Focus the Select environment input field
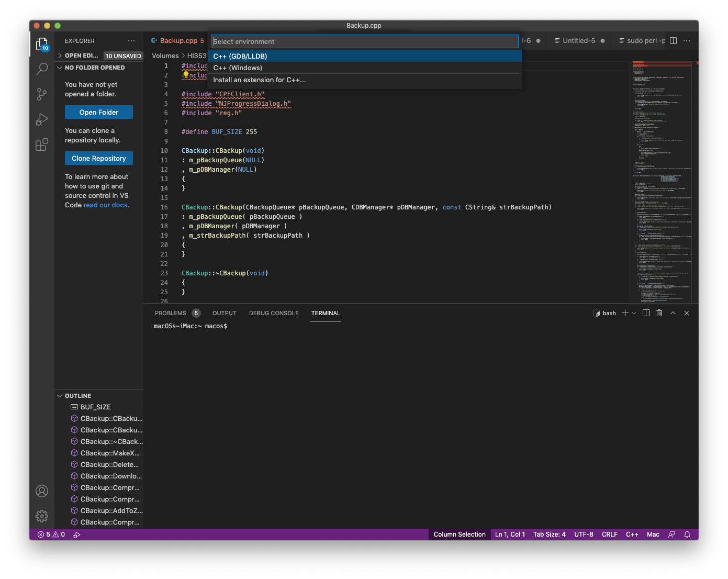This screenshot has height=579, width=728. coord(364,41)
